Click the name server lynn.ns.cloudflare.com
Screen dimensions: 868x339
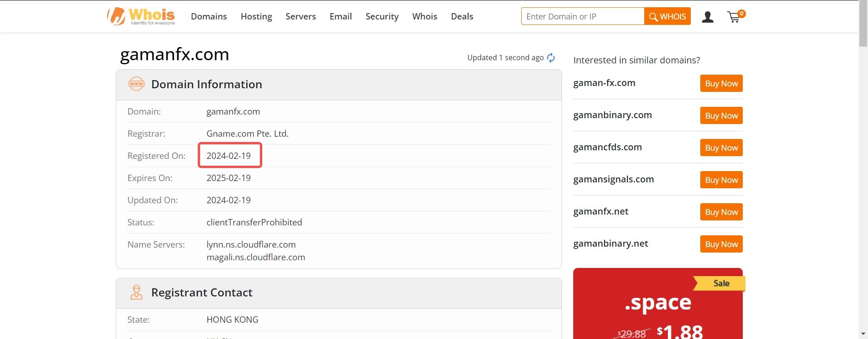[251, 244]
